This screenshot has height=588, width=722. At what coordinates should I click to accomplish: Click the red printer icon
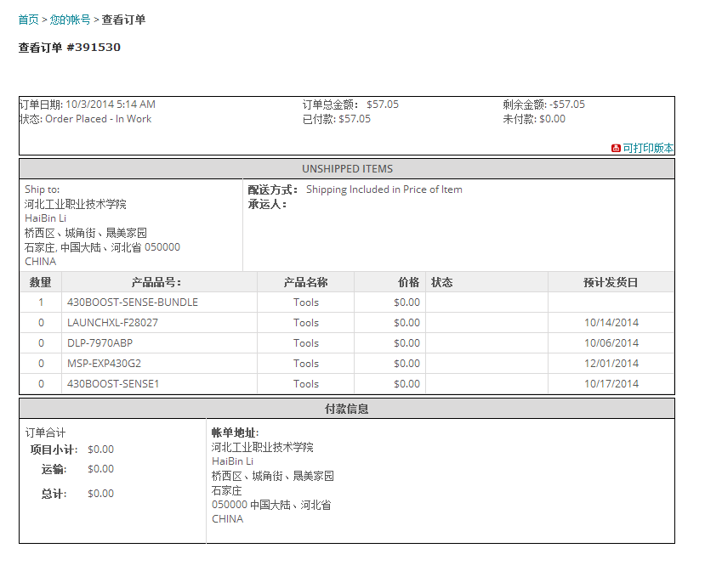click(616, 148)
